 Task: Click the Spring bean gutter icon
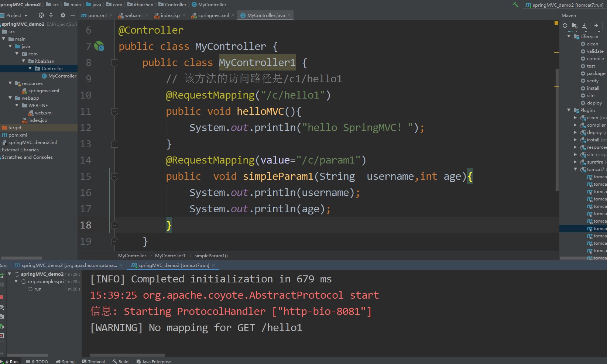[x=99, y=47]
